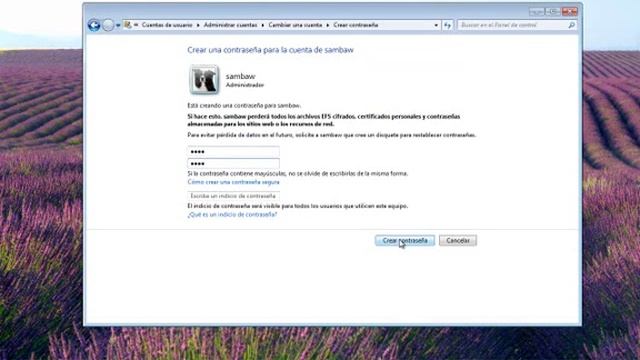Click the sambaw account name text

point(240,76)
